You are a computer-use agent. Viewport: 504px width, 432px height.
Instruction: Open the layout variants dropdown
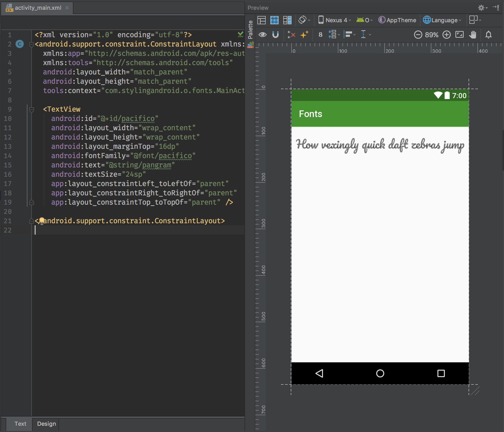[x=475, y=20]
